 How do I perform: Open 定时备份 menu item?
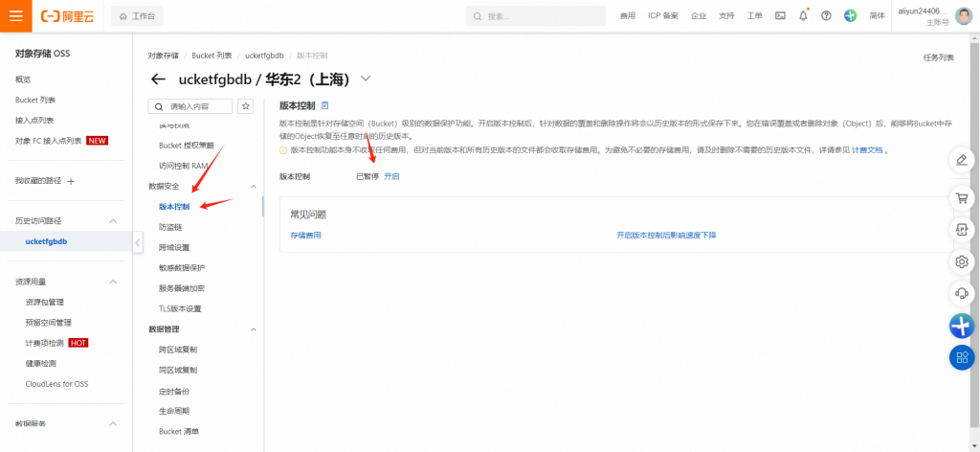174,392
